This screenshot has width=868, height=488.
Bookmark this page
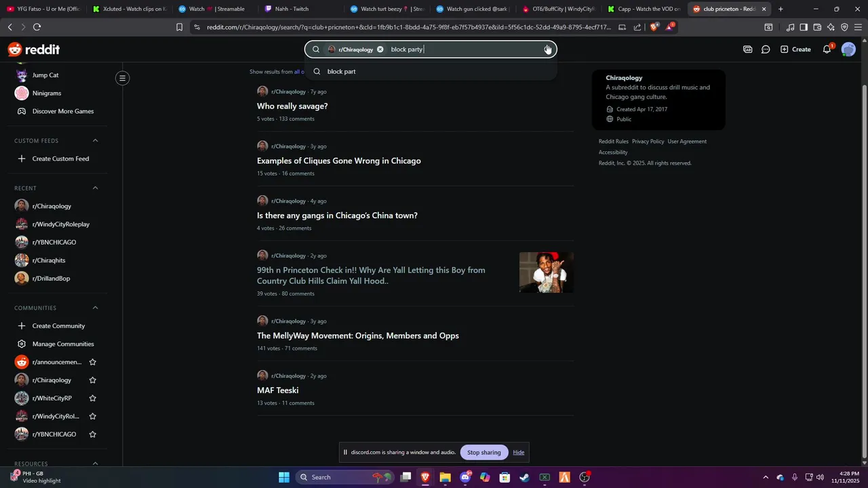[x=179, y=27]
